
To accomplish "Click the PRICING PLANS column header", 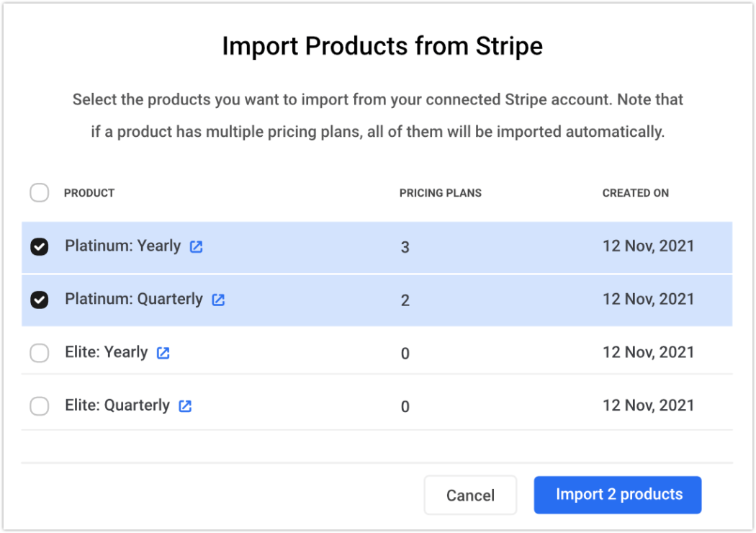I will point(440,192).
